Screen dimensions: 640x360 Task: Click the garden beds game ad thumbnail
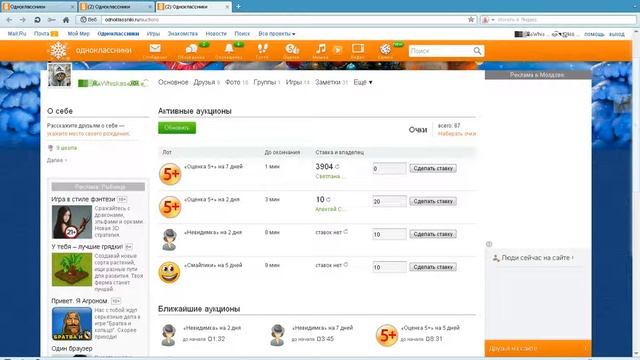tap(72, 269)
